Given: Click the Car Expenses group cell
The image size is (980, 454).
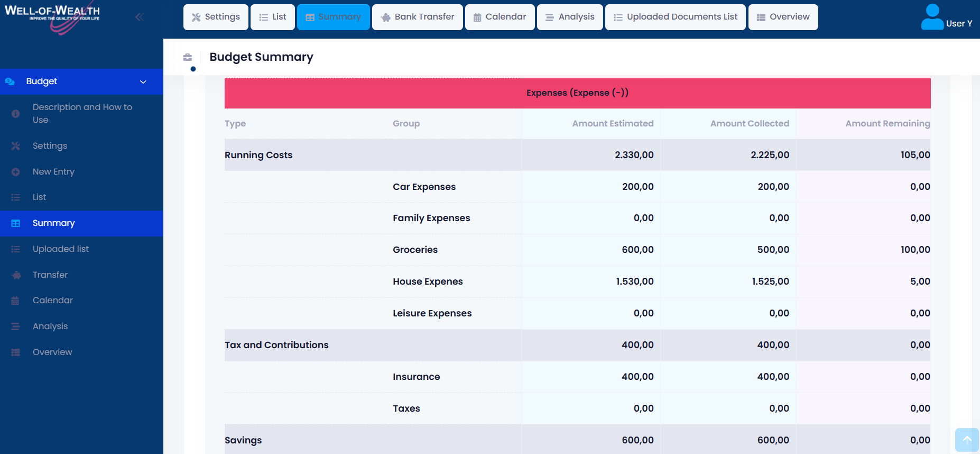Looking at the screenshot, I should (x=424, y=187).
